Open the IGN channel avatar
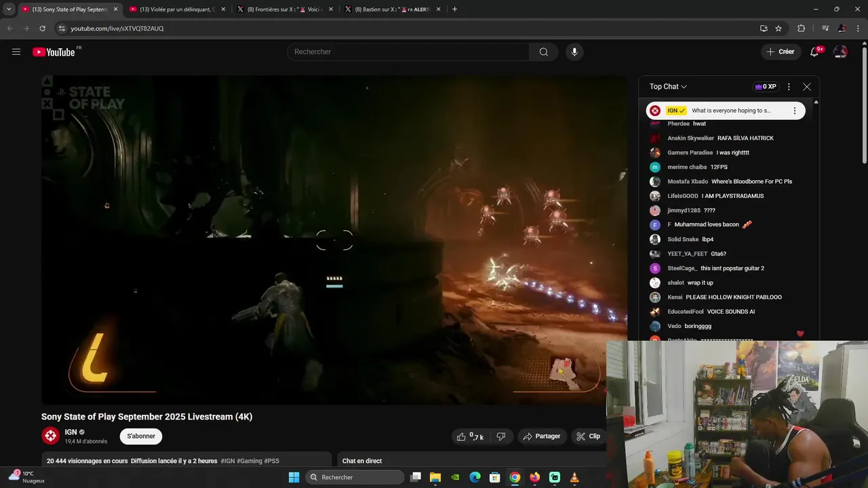This screenshot has height=488, width=868. click(x=50, y=436)
